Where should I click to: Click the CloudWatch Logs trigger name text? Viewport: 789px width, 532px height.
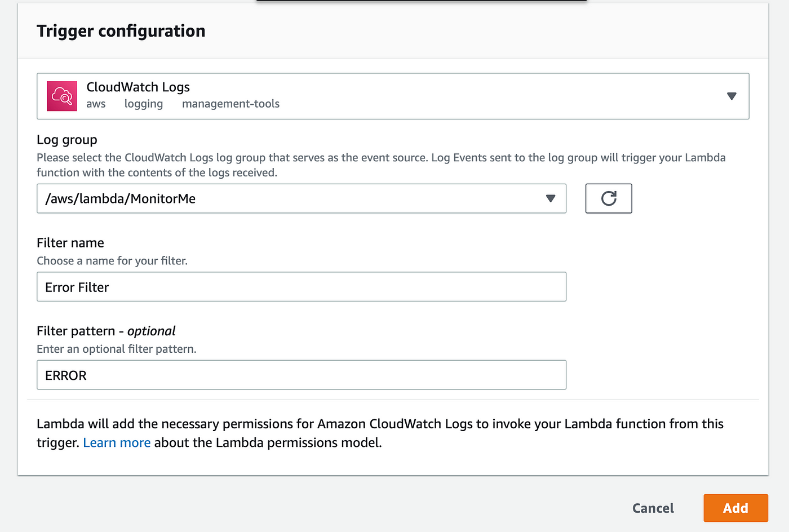(138, 87)
